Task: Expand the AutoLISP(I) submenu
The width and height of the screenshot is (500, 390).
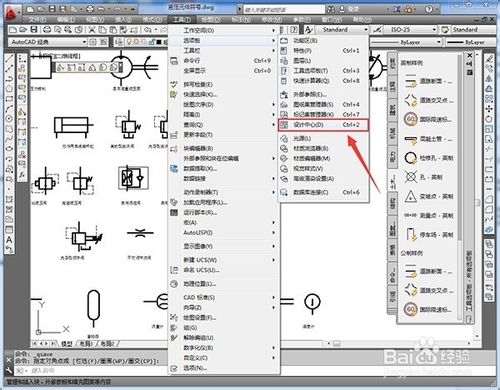Action: click(x=224, y=232)
